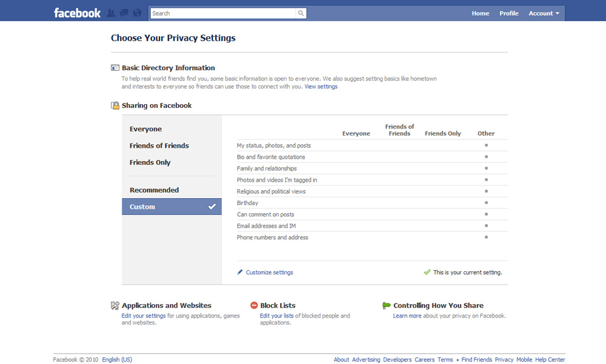Open the Privacy footer link
Image resolution: width=606 pixels, height=364 pixels.
click(504, 359)
